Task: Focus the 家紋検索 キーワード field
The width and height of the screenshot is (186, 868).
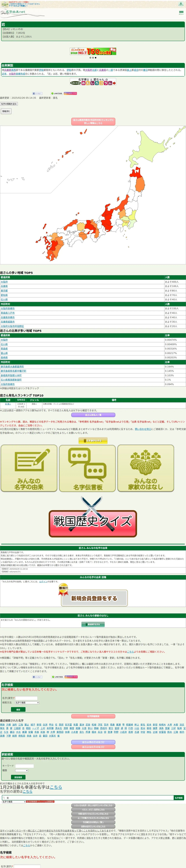Action: coord(25,766)
